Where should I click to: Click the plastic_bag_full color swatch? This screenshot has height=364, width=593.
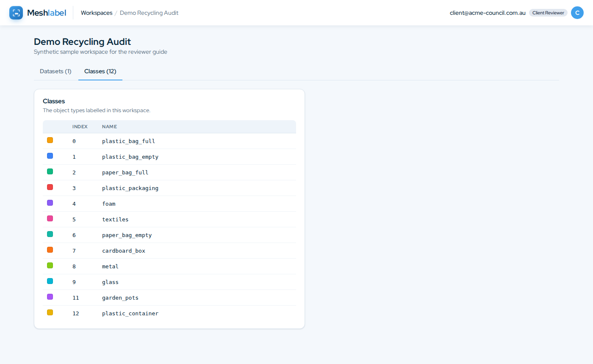50,140
